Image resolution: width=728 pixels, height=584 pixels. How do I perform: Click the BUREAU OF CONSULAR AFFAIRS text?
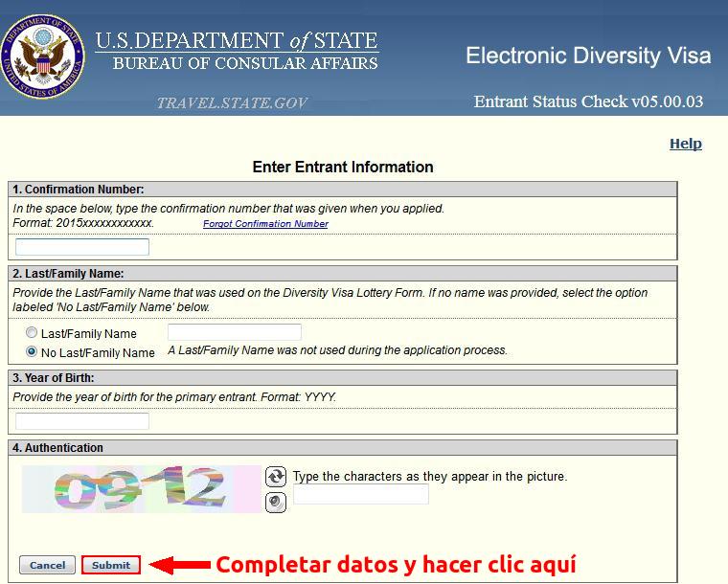[x=245, y=63]
